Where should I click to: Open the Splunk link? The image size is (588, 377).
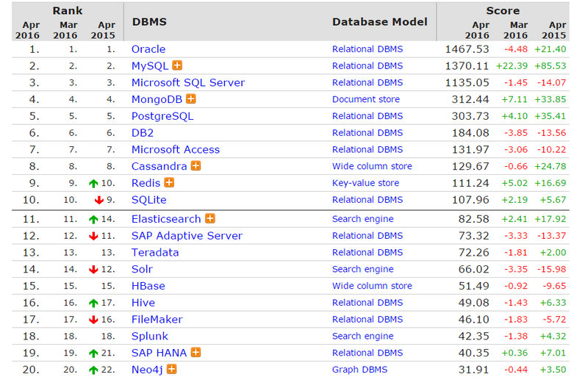pyautogui.click(x=150, y=337)
